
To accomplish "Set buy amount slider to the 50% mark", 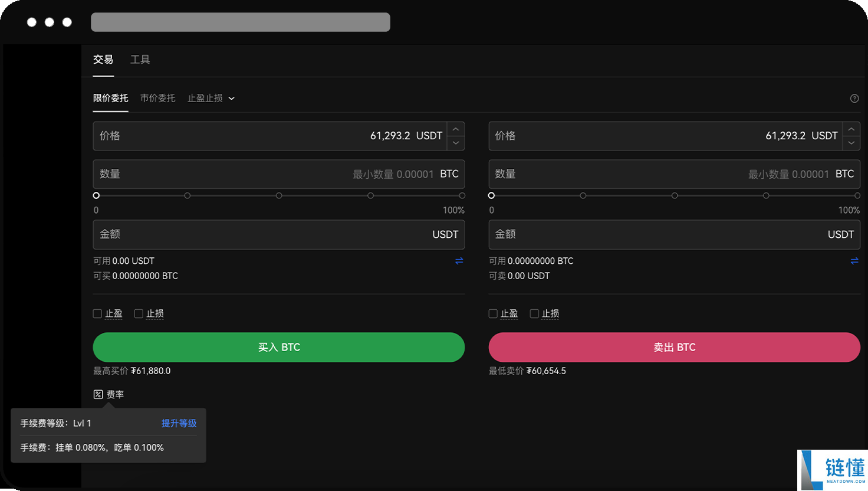I will coord(279,195).
